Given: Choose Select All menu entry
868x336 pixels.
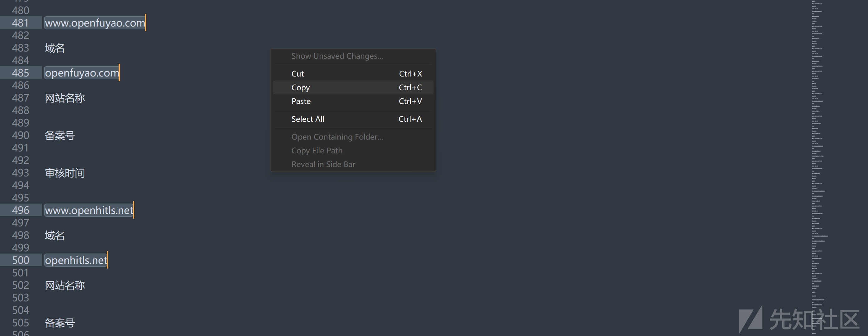Looking at the screenshot, I should coord(308,119).
